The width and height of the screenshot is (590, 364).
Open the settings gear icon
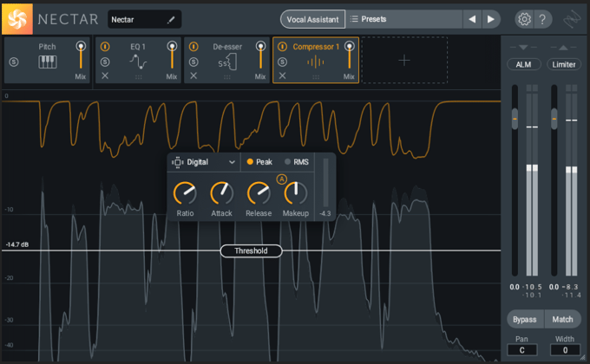[x=524, y=19]
